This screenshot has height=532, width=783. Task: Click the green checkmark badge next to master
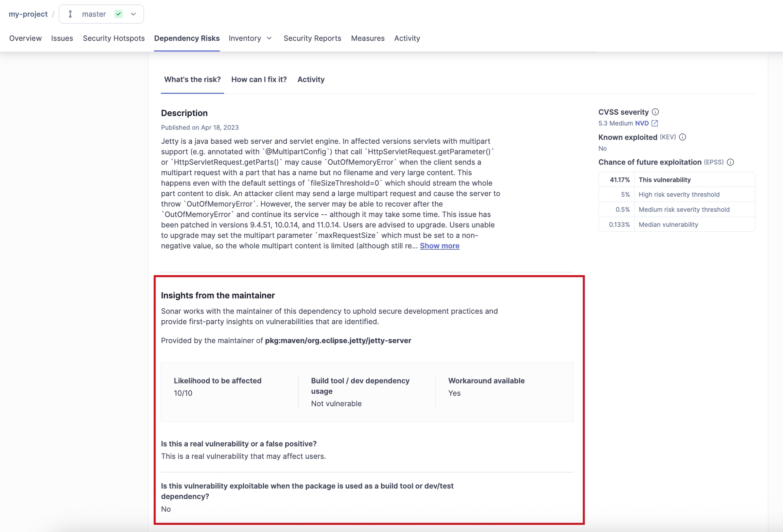click(x=119, y=14)
